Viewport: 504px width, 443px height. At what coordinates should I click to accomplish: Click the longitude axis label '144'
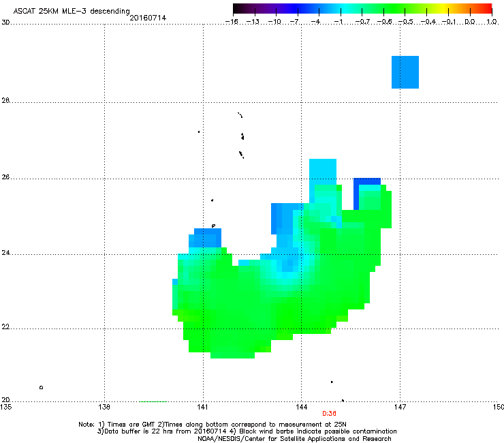pos(301,407)
